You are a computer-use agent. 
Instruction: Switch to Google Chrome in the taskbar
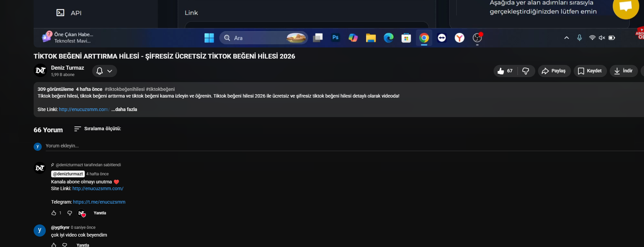pyautogui.click(x=424, y=38)
